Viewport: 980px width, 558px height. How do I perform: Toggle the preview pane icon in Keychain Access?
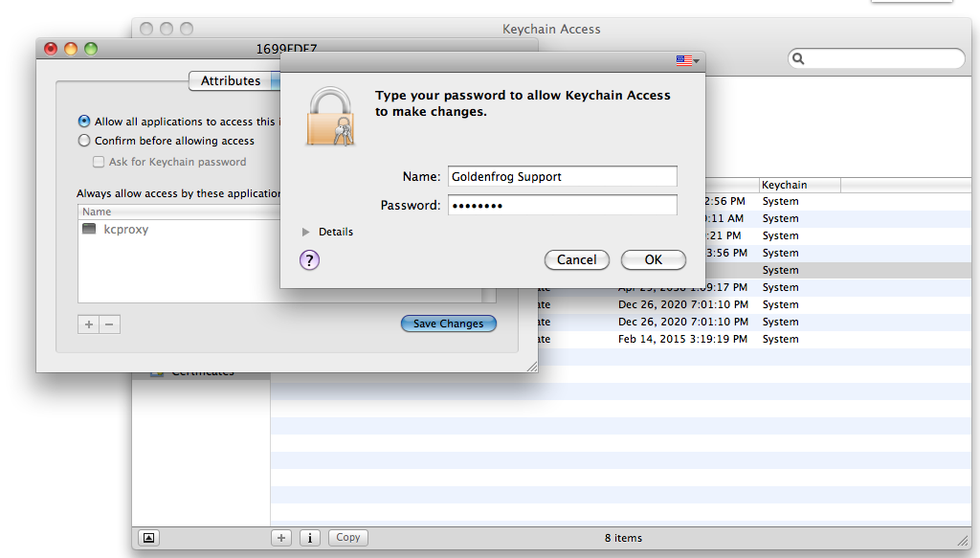(148, 537)
